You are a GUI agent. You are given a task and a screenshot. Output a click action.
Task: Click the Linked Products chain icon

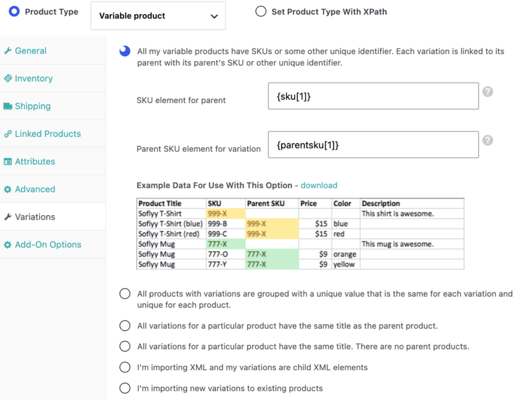coord(8,134)
